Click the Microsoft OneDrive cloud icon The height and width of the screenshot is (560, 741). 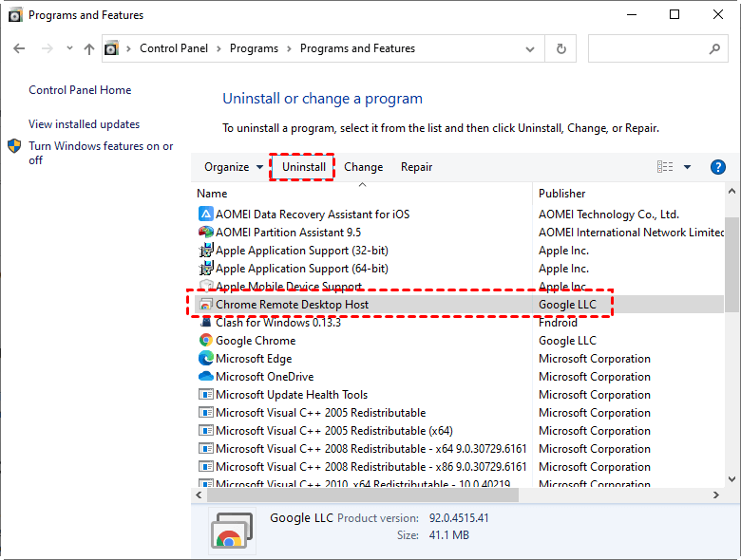pyautogui.click(x=206, y=377)
